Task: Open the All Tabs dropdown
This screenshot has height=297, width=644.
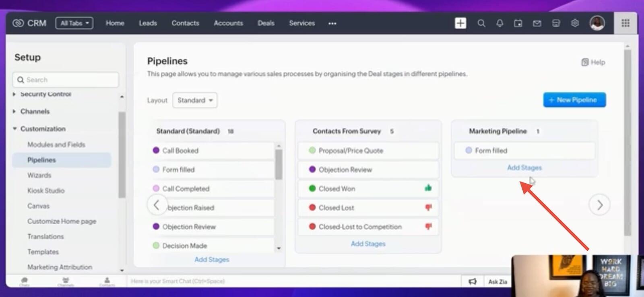Action: point(74,23)
